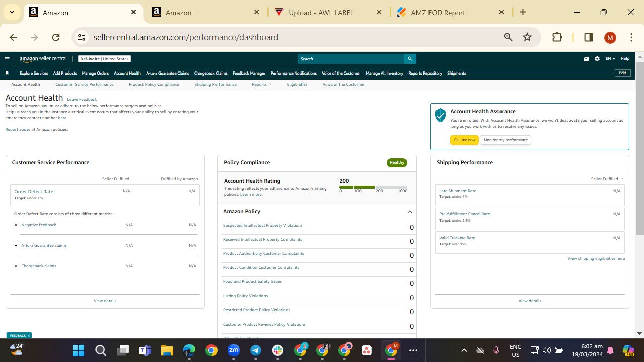The width and height of the screenshot is (644, 362).
Task: Click the Monitor my performance button
Action: 506,140
